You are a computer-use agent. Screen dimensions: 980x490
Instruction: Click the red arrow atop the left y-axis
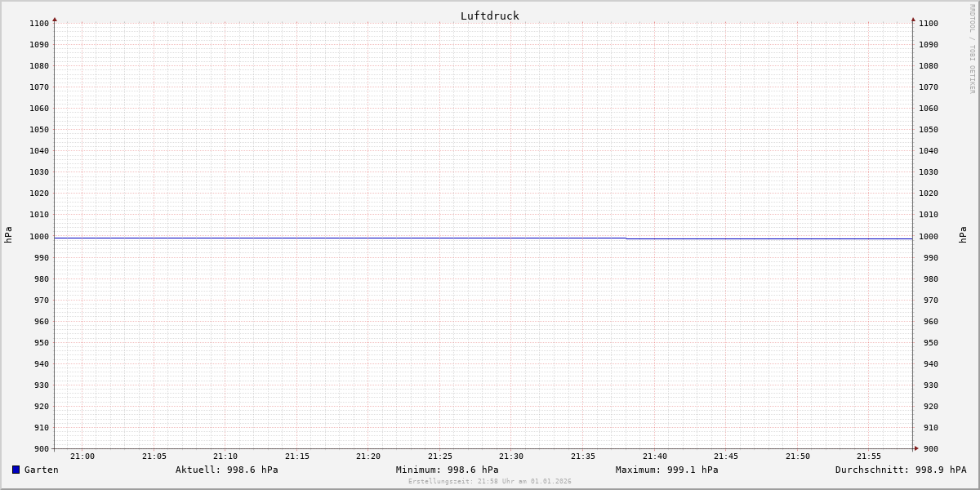click(55, 19)
